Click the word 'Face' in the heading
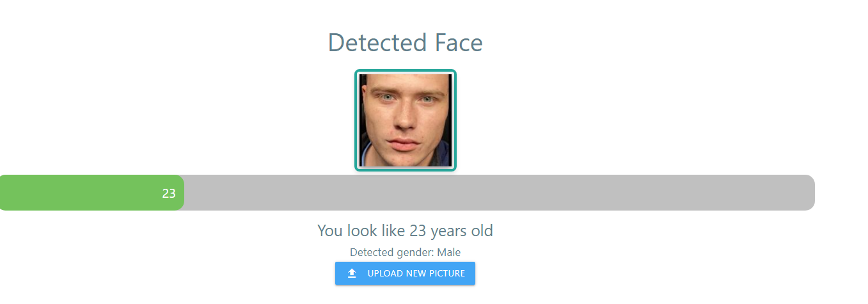 [459, 43]
